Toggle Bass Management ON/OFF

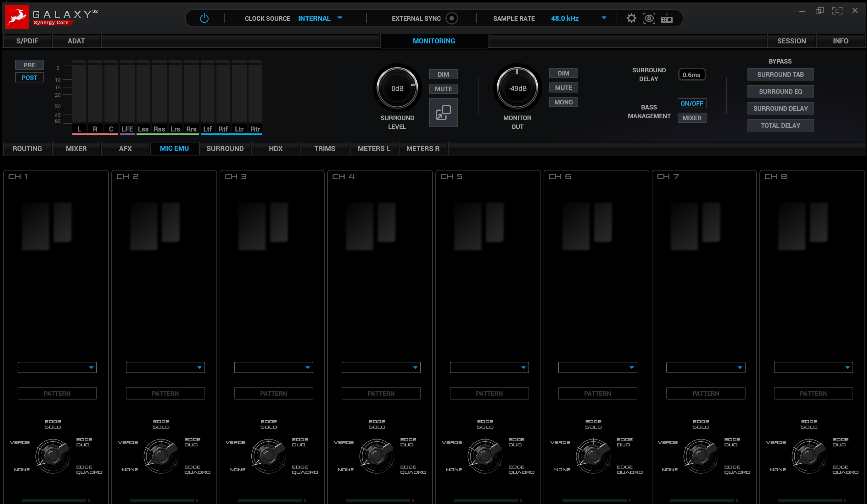click(691, 103)
